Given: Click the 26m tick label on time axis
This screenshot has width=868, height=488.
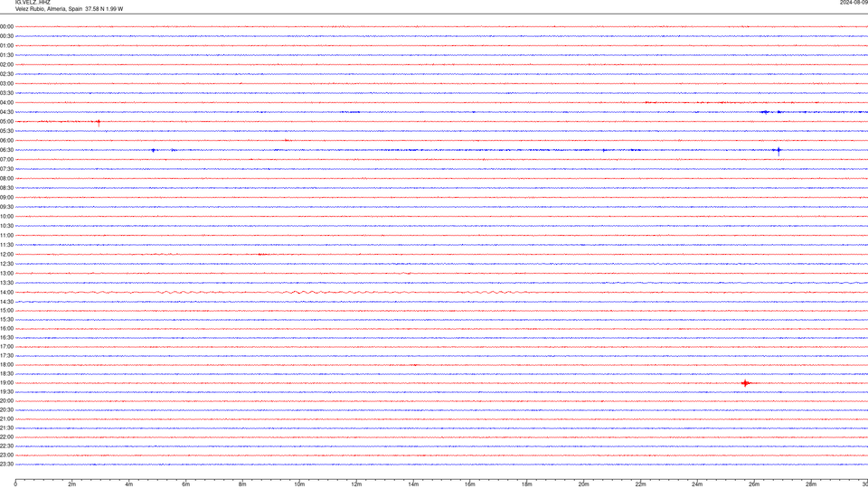Looking at the screenshot, I should coord(754,484).
